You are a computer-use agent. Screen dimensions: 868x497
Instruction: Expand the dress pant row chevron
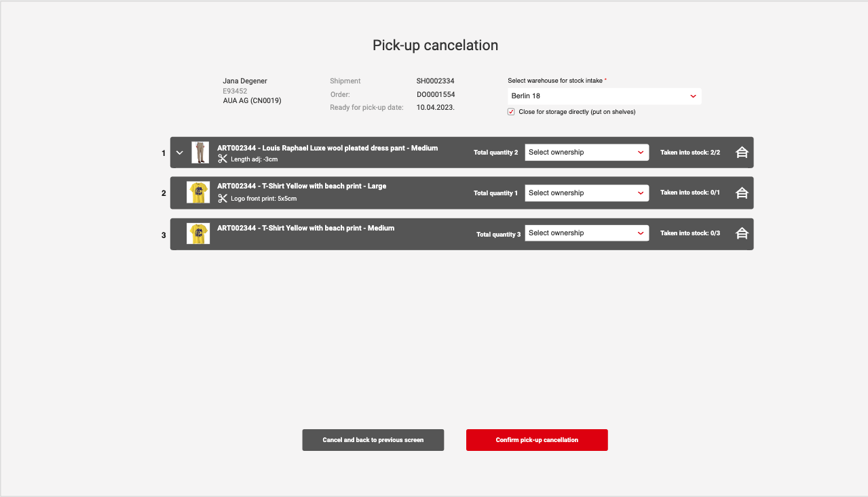180,153
